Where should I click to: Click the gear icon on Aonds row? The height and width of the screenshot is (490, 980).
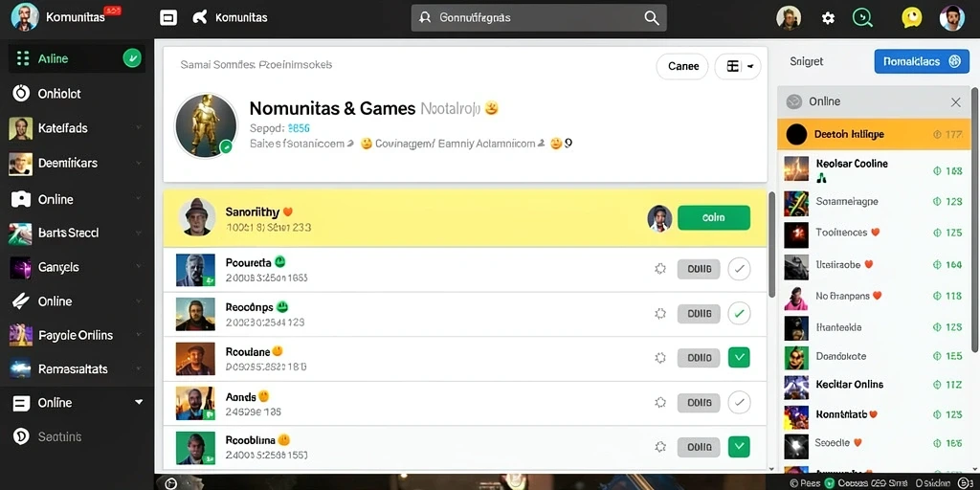[x=660, y=403]
